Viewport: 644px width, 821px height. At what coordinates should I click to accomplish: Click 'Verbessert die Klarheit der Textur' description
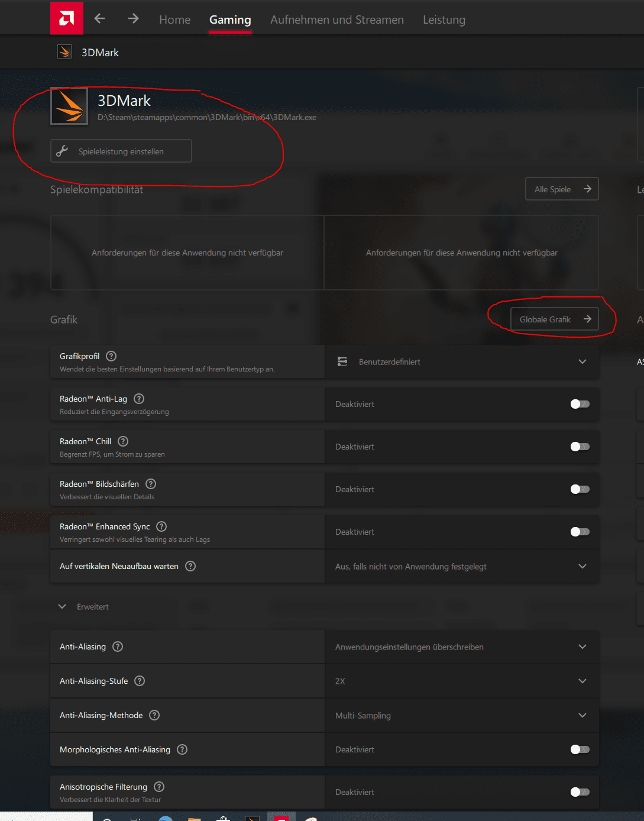110,800
